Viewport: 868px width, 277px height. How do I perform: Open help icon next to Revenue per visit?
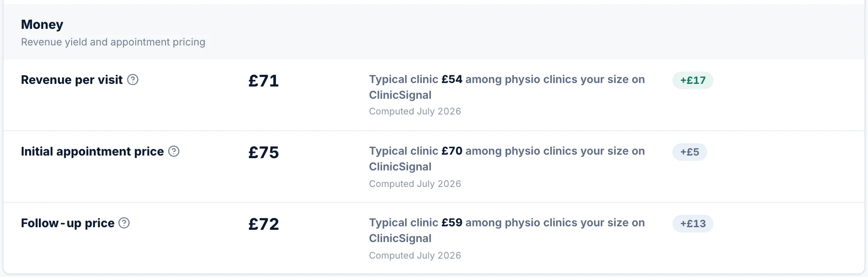[x=133, y=80]
